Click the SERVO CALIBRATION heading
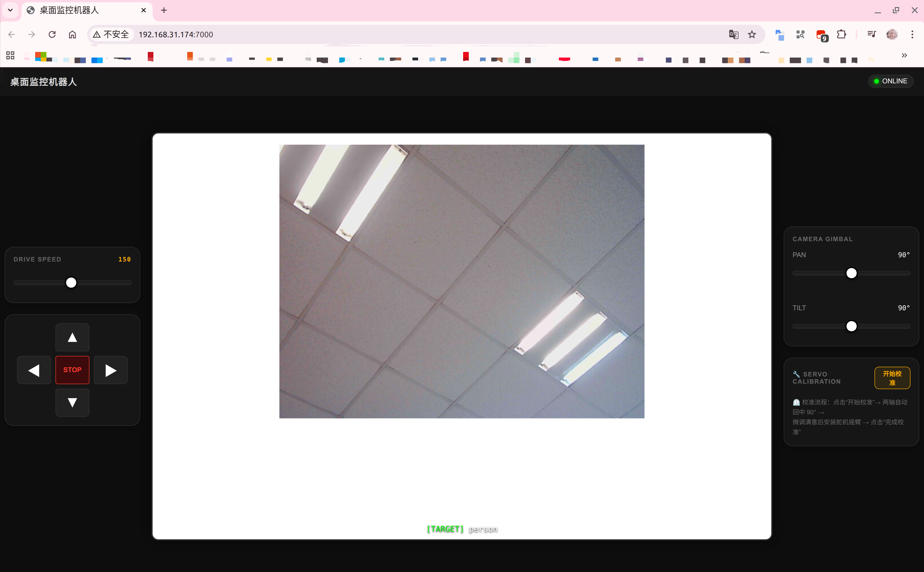Viewport: 924px width, 572px height. point(816,378)
